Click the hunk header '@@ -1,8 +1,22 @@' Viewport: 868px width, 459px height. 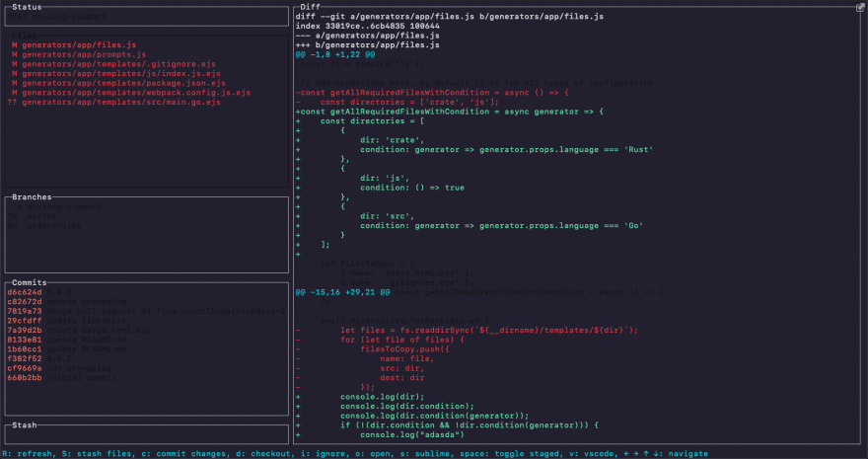335,55
